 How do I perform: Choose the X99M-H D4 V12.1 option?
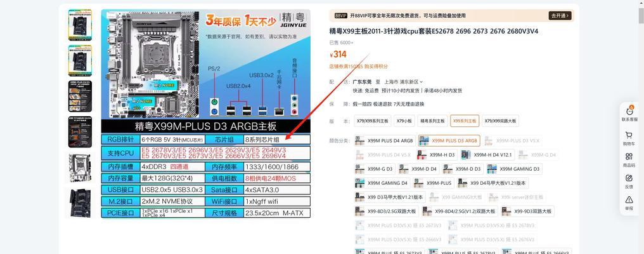(x=487, y=155)
